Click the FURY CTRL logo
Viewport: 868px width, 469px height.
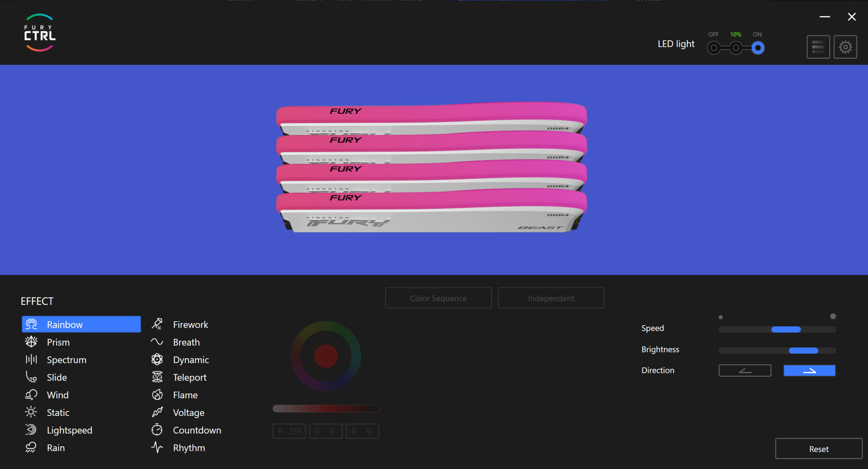coord(40,33)
